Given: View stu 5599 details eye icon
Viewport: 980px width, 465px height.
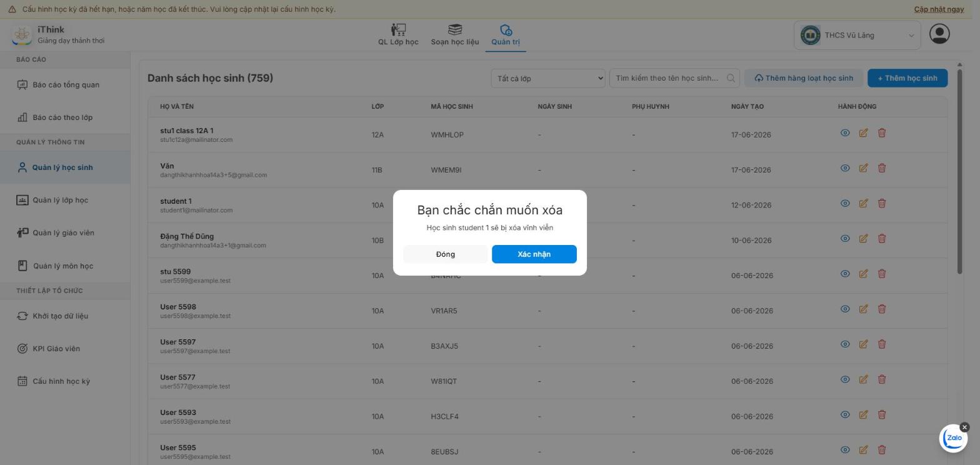Looking at the screenshot, I should click(845, 274).
